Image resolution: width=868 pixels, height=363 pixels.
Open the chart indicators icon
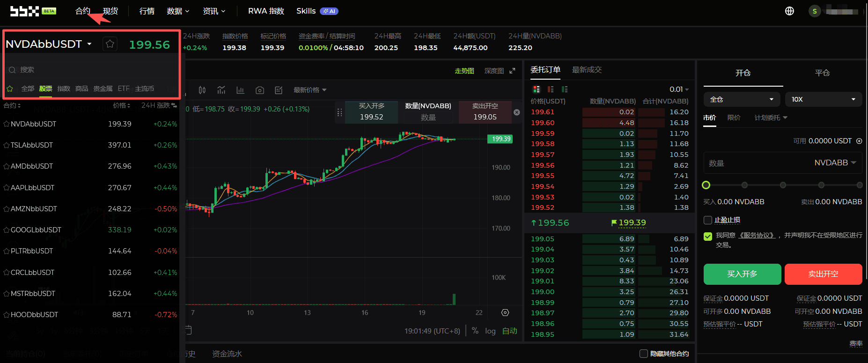[x=221, y=90]
